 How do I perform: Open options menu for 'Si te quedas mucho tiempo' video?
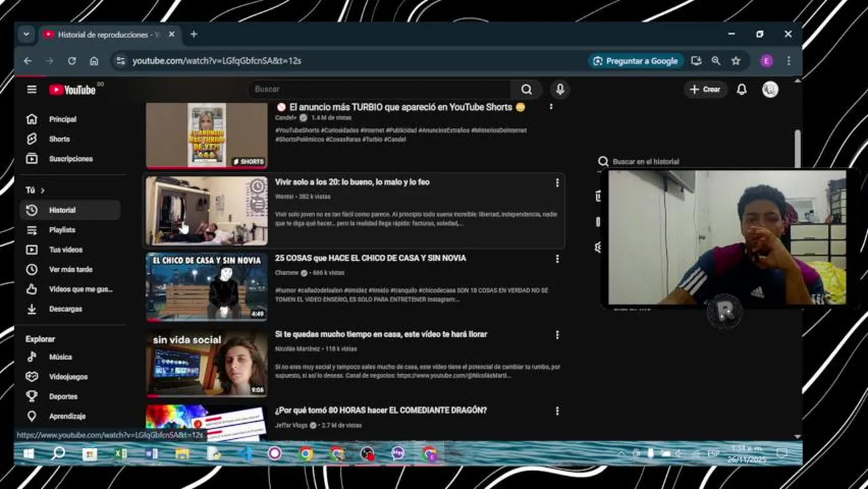pos(557,335)
